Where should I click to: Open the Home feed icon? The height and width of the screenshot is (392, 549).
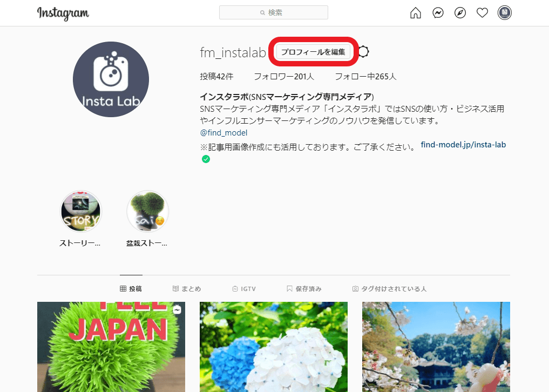click(416, 12)
